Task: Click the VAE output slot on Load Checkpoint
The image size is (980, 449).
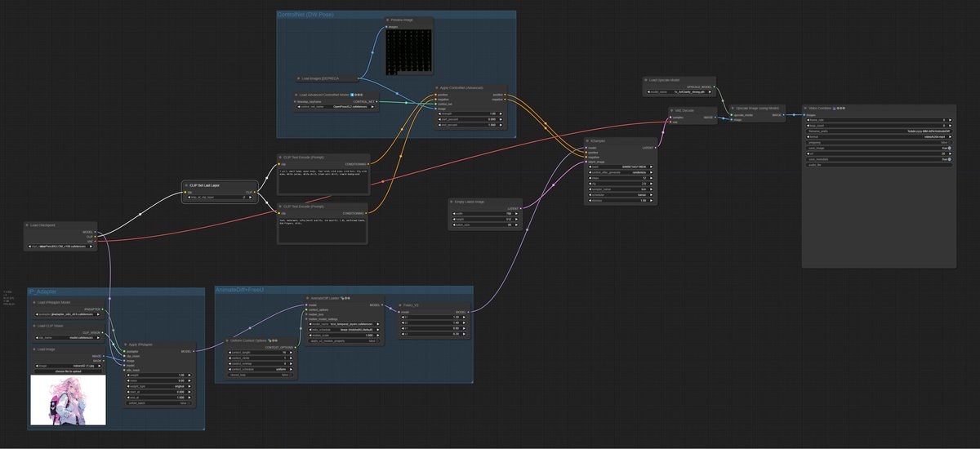Action: coord(96,242)
